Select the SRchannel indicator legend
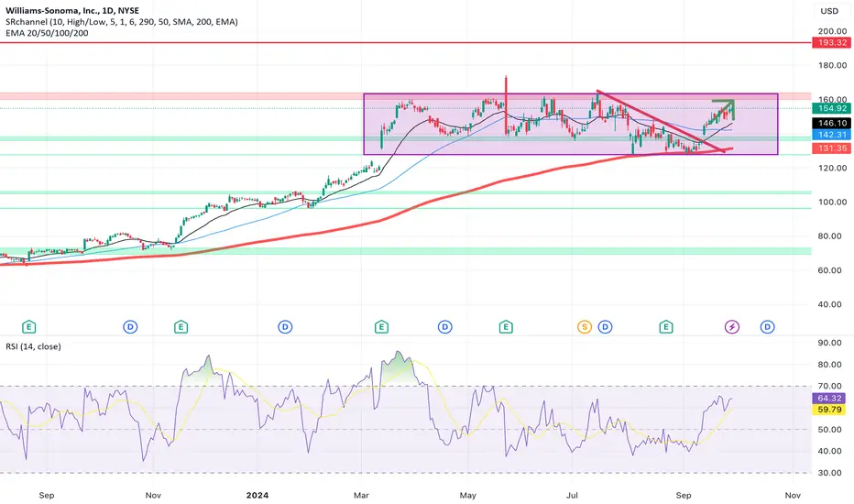The width and height of the screenshot is (854, 504). click(122, 22)
